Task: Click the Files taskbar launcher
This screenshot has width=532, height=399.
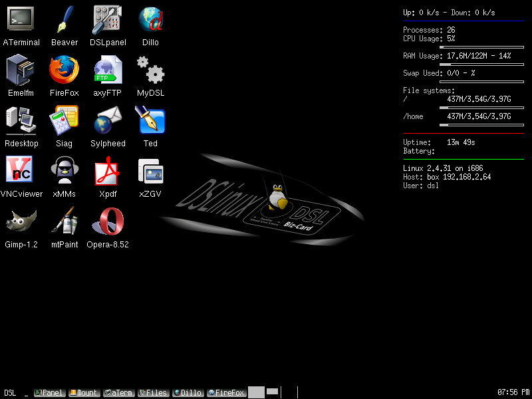Action: pos(153,393)
